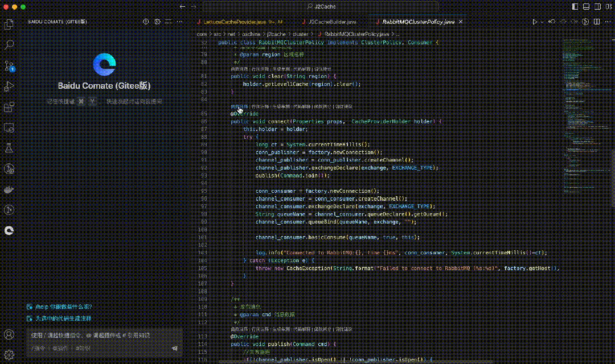Click third CodeLens action above connect method

tap(281, 106)
